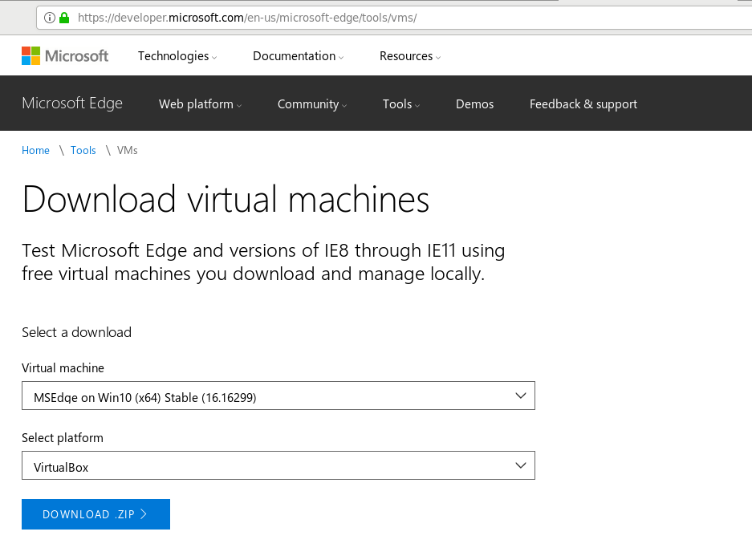Open the Resources menu
752x560 pixels.
pyautogui.click(x=410, y=56)
